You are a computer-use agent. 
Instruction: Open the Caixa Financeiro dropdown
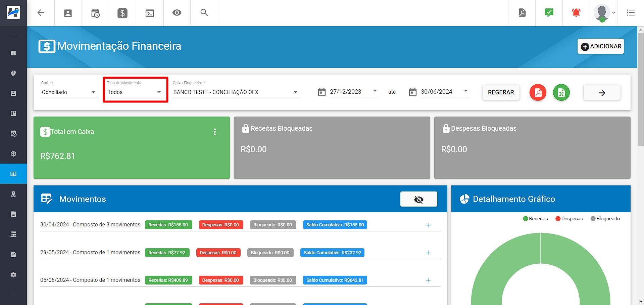pyautogui.click(x=236, y=92)
